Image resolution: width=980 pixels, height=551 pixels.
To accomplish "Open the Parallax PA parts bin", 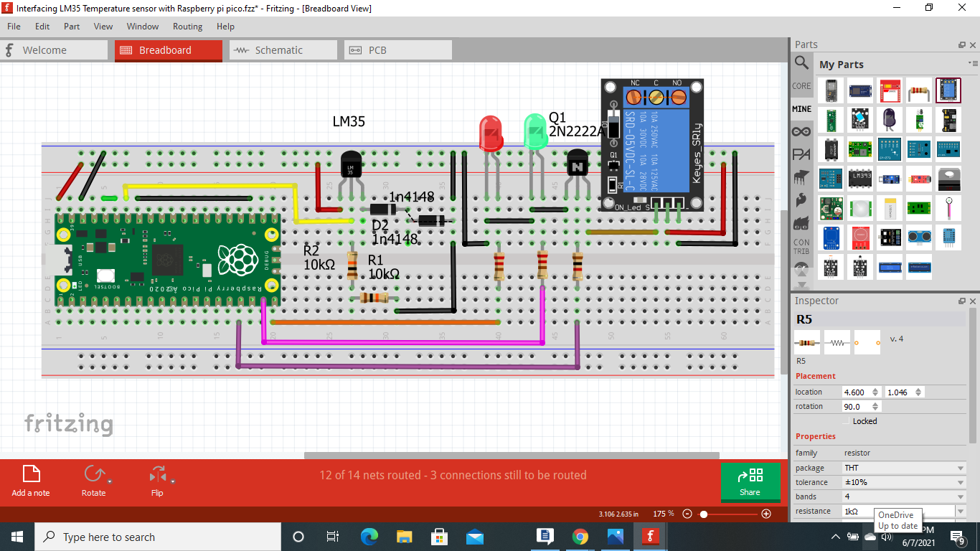I will tap(801, 153).
